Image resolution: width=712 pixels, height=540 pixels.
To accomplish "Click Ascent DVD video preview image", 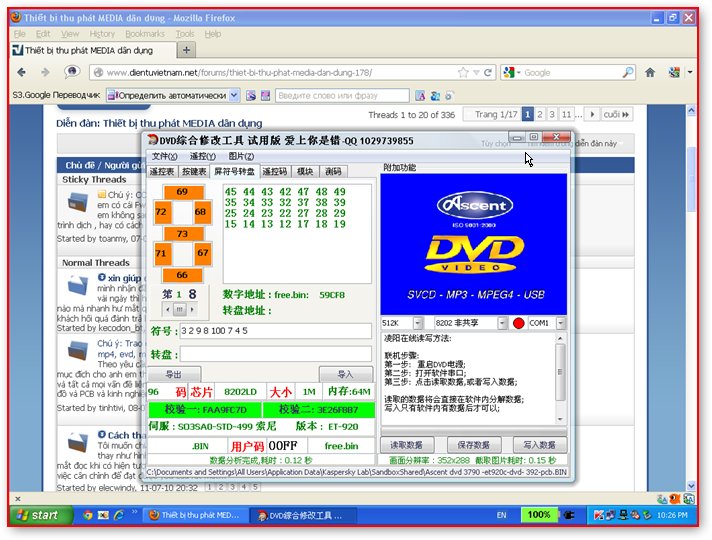I will 474,244.
